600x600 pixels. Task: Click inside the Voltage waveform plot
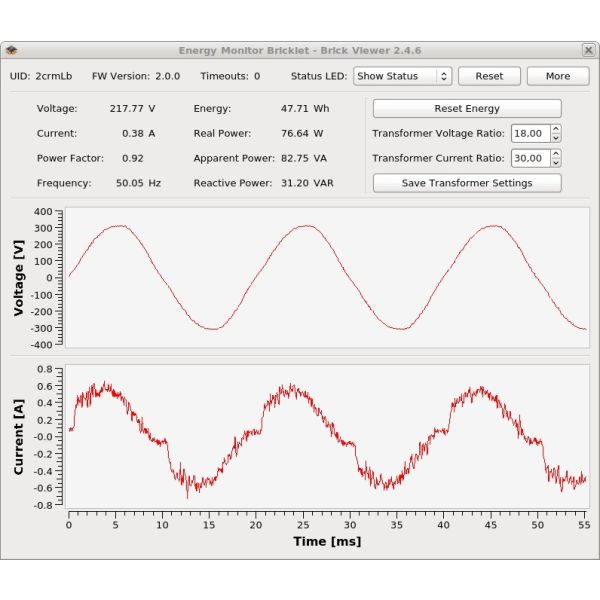(x=327, y=278)
